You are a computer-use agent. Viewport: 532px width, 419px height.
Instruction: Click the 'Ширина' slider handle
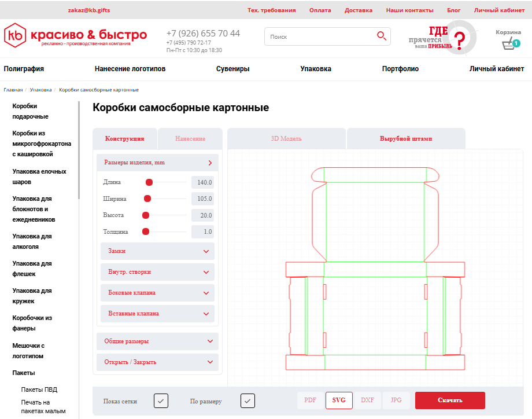[x=147, y=199]
